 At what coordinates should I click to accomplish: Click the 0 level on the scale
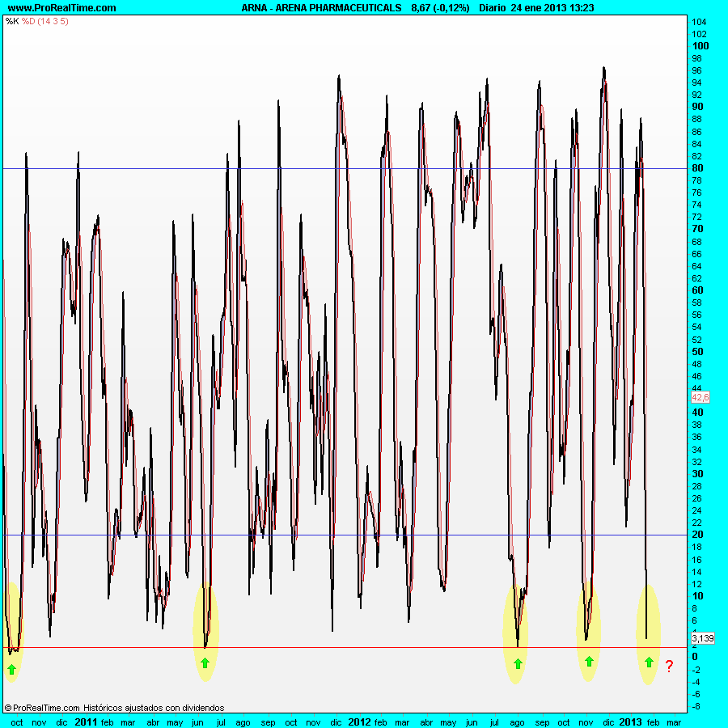(x=695, y=657)
